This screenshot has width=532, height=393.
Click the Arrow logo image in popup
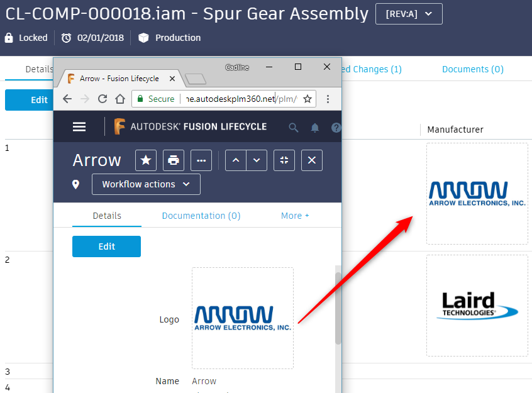pyautogui.click(x=243, y=318)
